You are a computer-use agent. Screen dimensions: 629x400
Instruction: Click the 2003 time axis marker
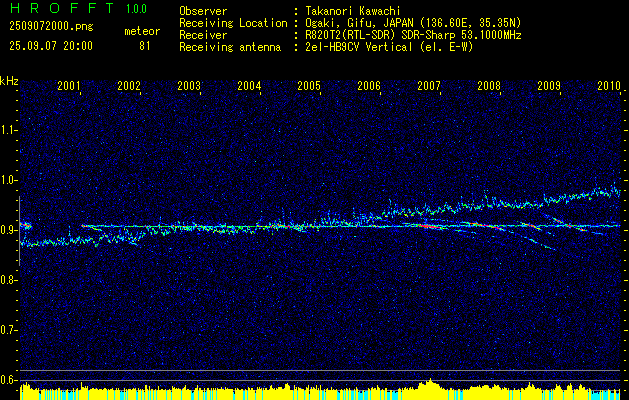pyautogui.click(x=189, y=85)
